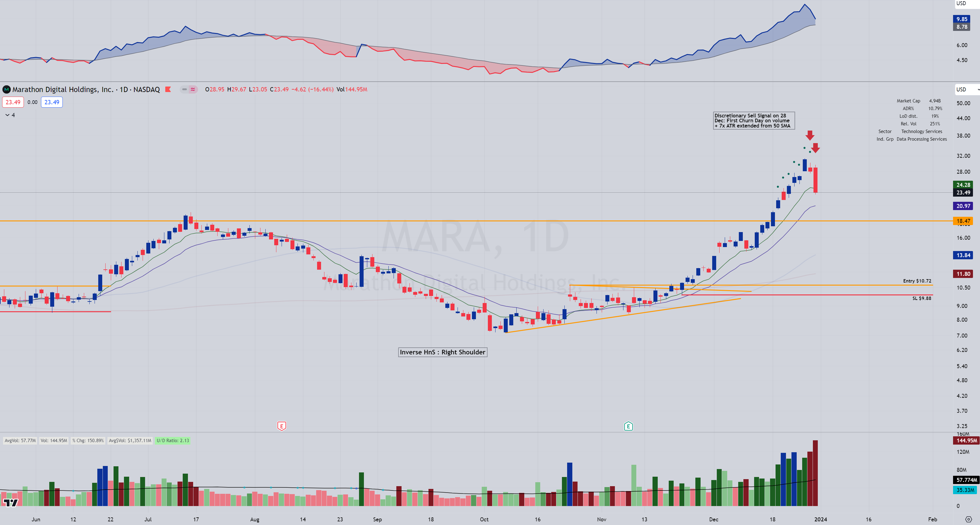Toggle the pink approximate-sign indicator pill
Screen dimensions: 980x525
[x=193, y=89]
